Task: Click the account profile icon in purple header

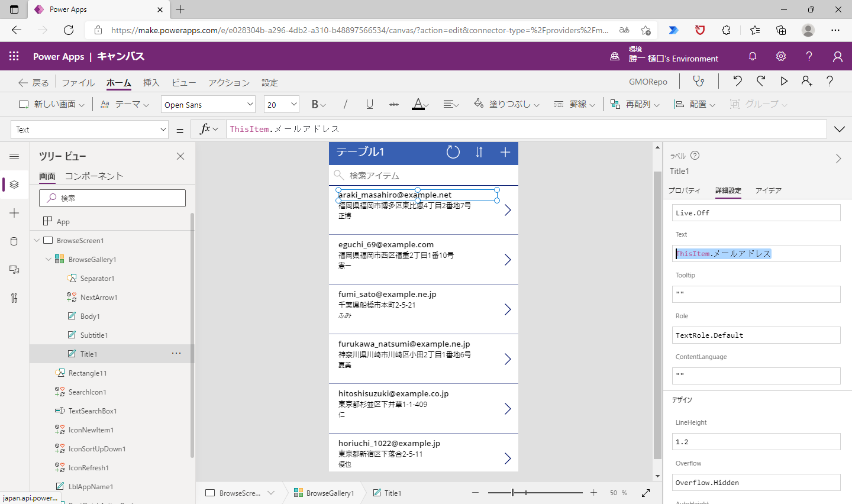Action: (838, 56)
